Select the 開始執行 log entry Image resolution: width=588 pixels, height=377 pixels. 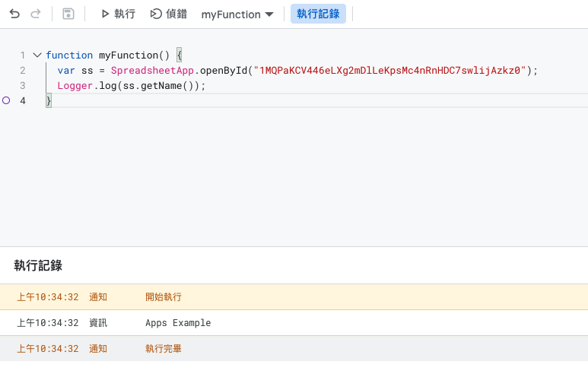(x=164, y=297)
